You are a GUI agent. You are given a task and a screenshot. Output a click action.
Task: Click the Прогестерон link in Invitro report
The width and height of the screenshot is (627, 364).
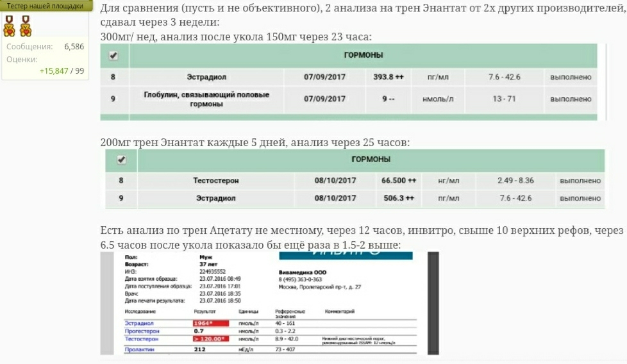pos(142,331)
